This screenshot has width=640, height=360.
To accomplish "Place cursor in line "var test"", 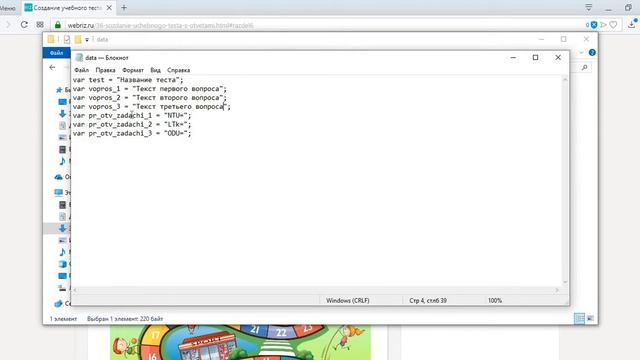I will pos(128,80).
